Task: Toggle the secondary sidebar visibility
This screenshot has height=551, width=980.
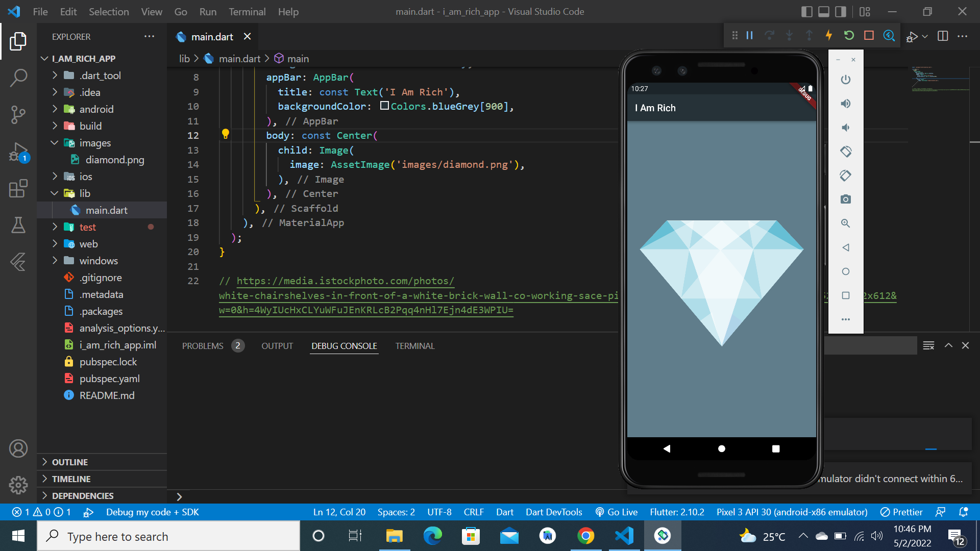Action: tap(840, 11)
